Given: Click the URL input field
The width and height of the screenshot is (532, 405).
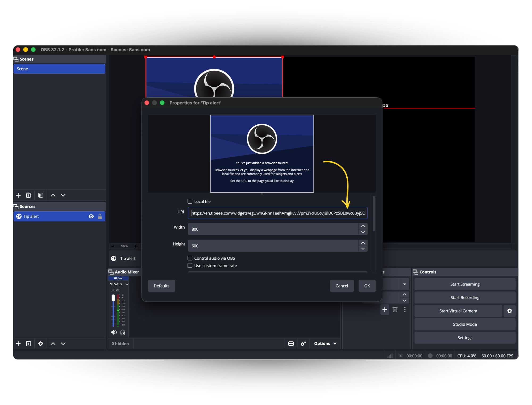Looking at the screenshot, I should pyautogui.click(x=278, y=213).
